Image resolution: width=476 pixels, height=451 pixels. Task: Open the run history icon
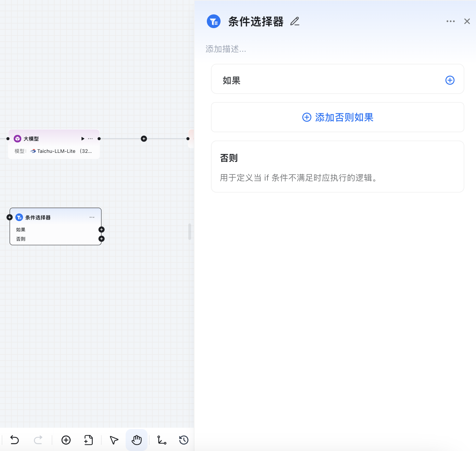[184, 440]
